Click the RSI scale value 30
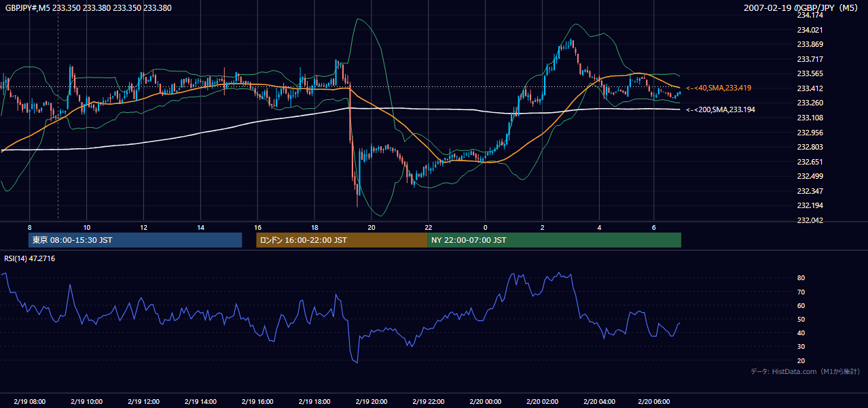The width and height of the screenshot is (868, 408). tap(801, 347)
